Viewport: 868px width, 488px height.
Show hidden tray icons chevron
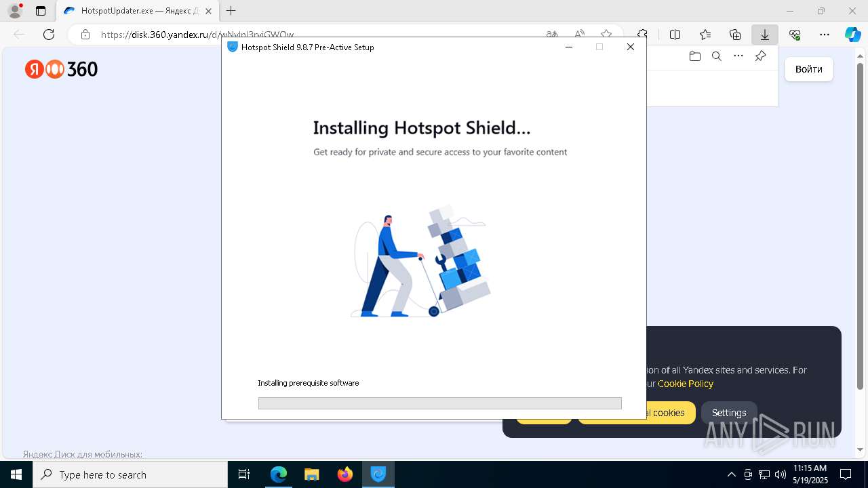click(731, 474)
